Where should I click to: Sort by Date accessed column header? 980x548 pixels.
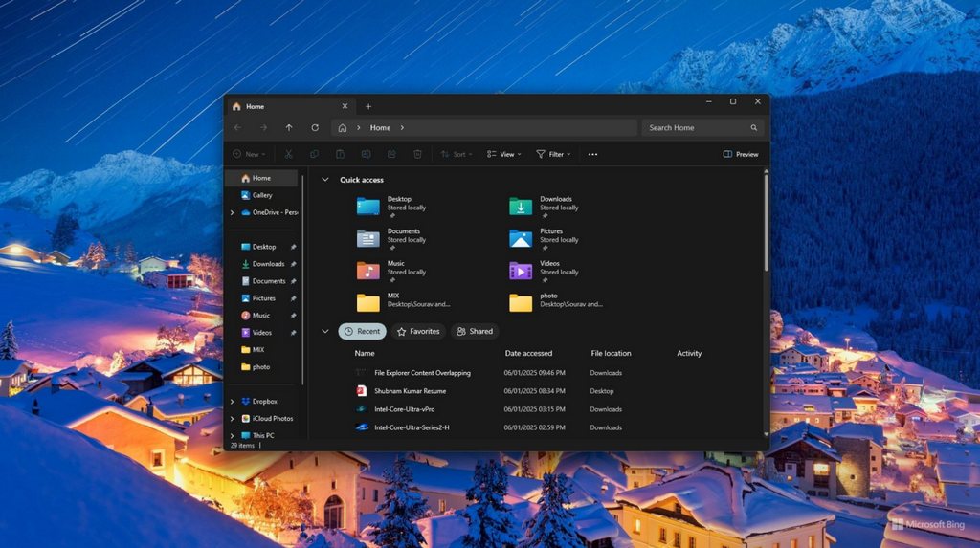(x=528, y=354)
